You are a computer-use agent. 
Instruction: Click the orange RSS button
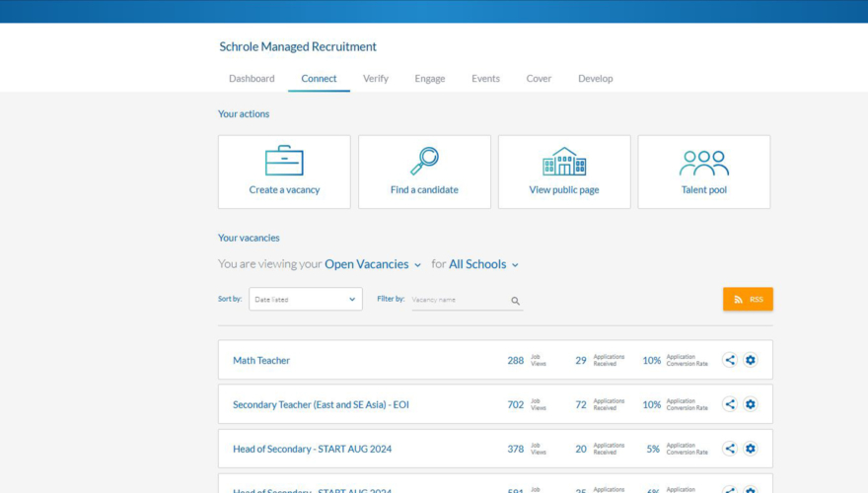(748, 300)
